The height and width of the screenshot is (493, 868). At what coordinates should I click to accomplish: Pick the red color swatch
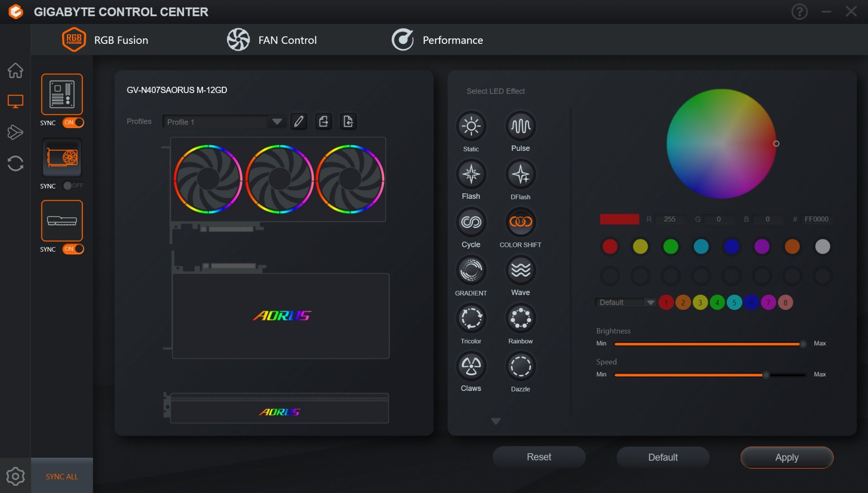coord(610,247)
